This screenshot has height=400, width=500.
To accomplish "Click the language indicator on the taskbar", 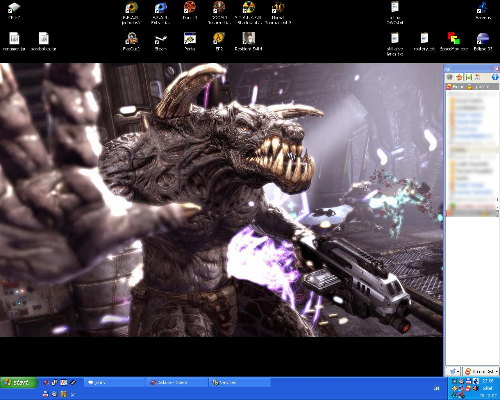I will click(437, 388).
